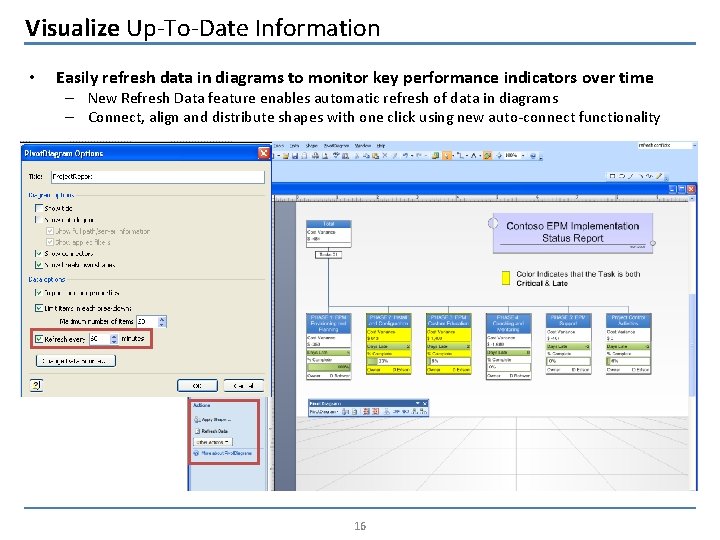
Task: Toggle the Show breakdown shapes checkbox
Action: 39,265
